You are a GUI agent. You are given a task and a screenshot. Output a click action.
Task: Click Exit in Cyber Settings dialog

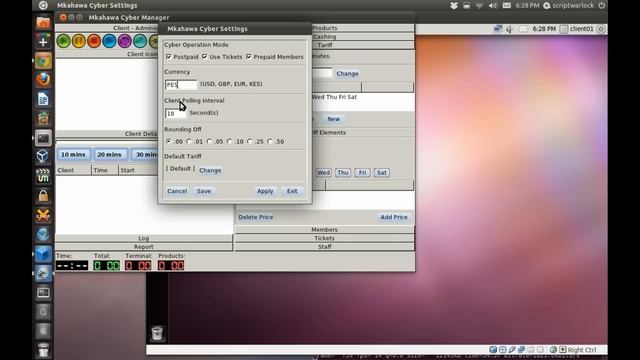coord(292,191)
